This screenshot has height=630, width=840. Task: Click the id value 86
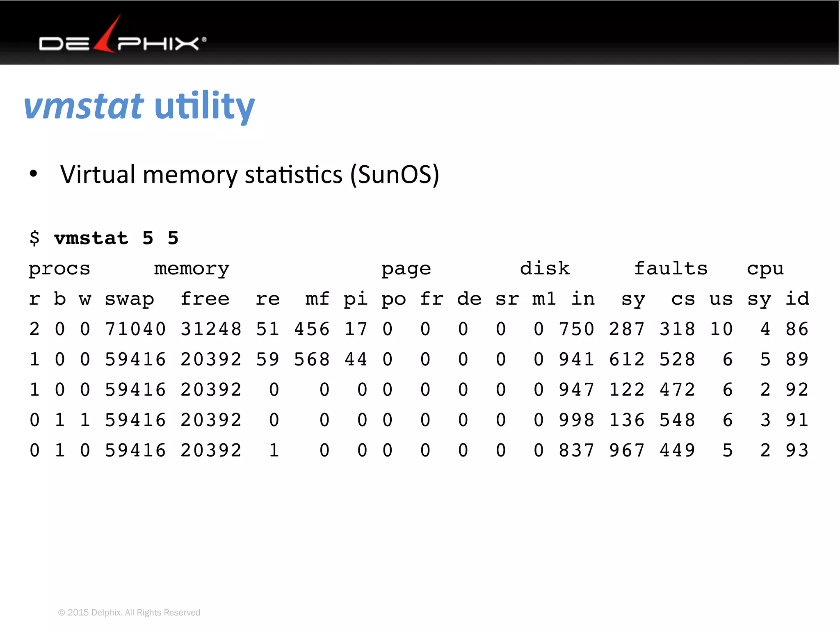tap(797, 329)
